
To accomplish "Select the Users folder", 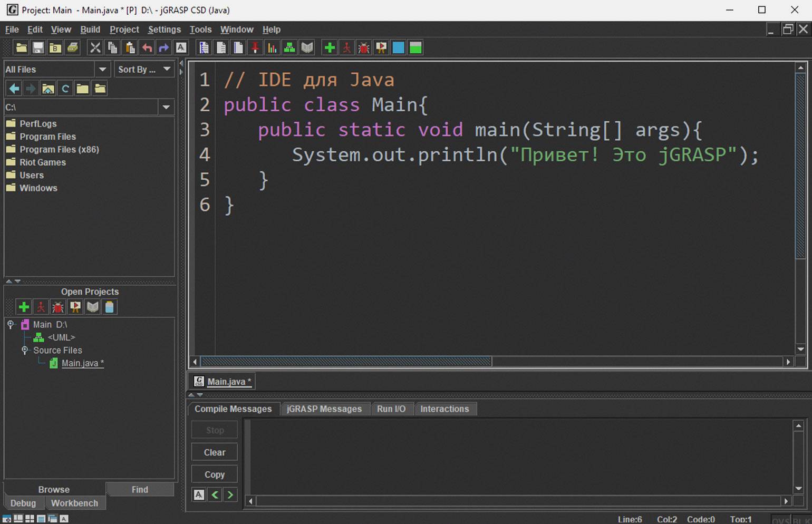I will pyautogui.click(x=32, y=175).
